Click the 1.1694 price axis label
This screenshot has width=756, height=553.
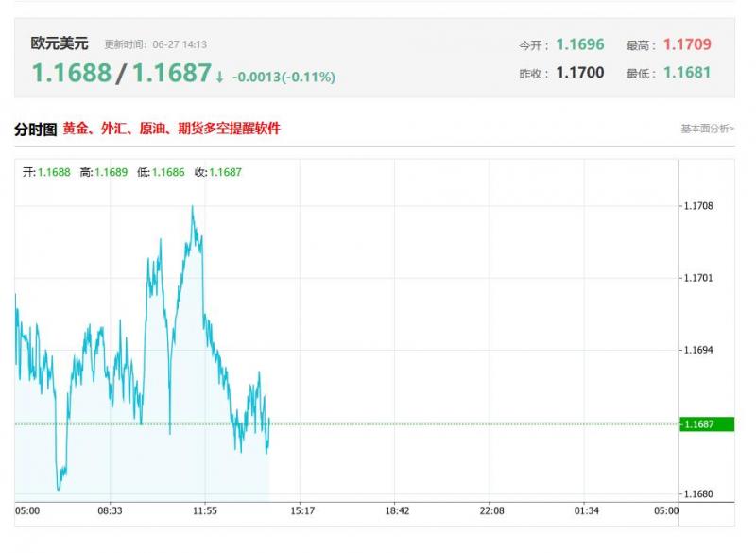tap(698, 350)
